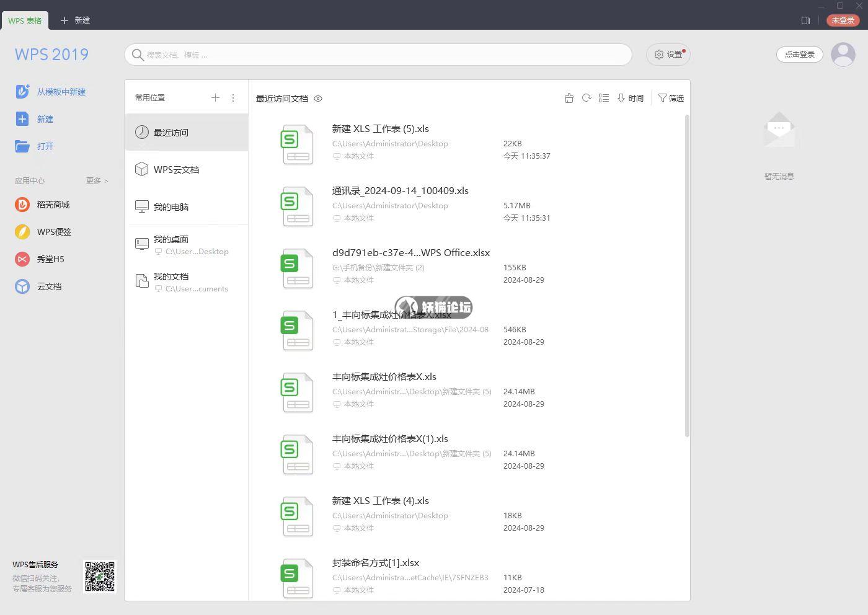868x615 pixels.
Task: Click the clean-up brush icon above file list
Action: coord(569,98)
